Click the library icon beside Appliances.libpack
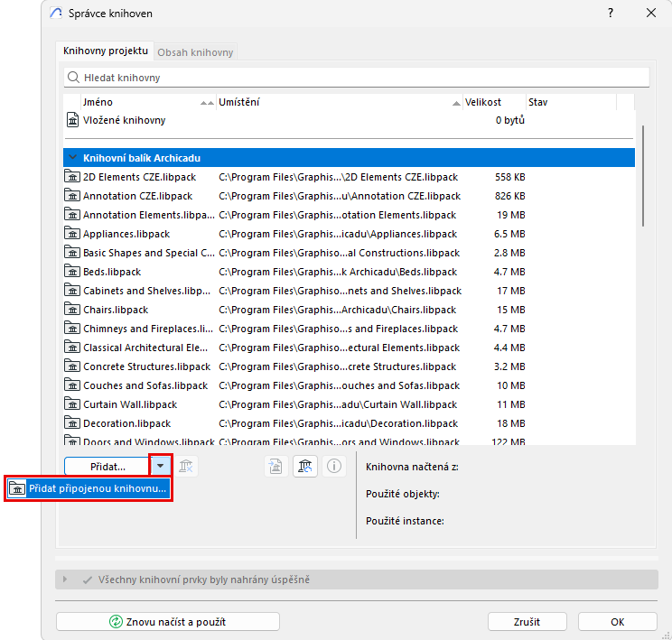672x640 pixels. pos(72,234)
